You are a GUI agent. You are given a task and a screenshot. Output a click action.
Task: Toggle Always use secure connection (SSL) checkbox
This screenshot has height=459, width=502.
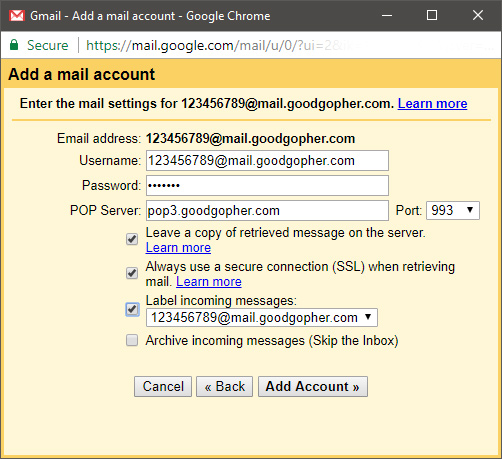(x=132, y=273)
